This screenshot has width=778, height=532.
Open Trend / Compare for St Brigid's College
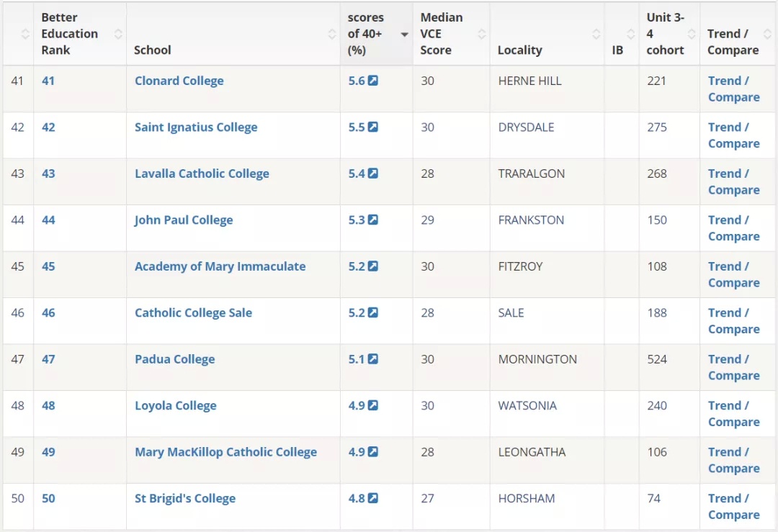(x=734, y=506)
